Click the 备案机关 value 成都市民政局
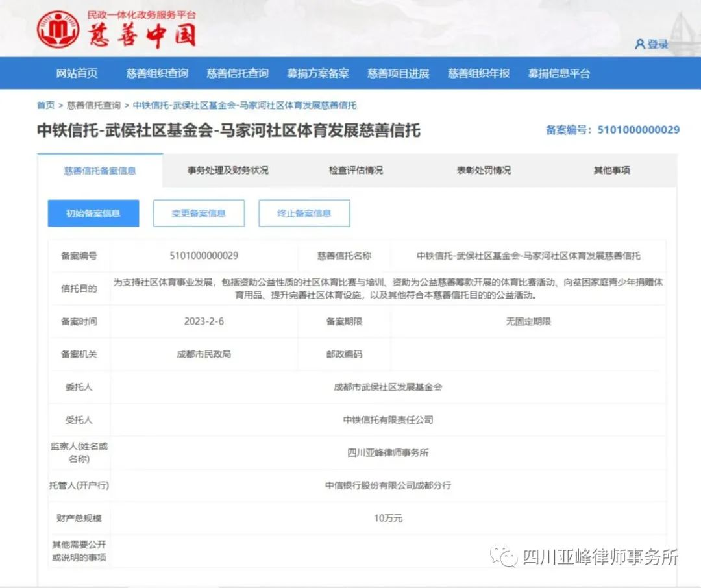Image resolution: width=701 pixels, height=588 pixels. tap(204, 354)
